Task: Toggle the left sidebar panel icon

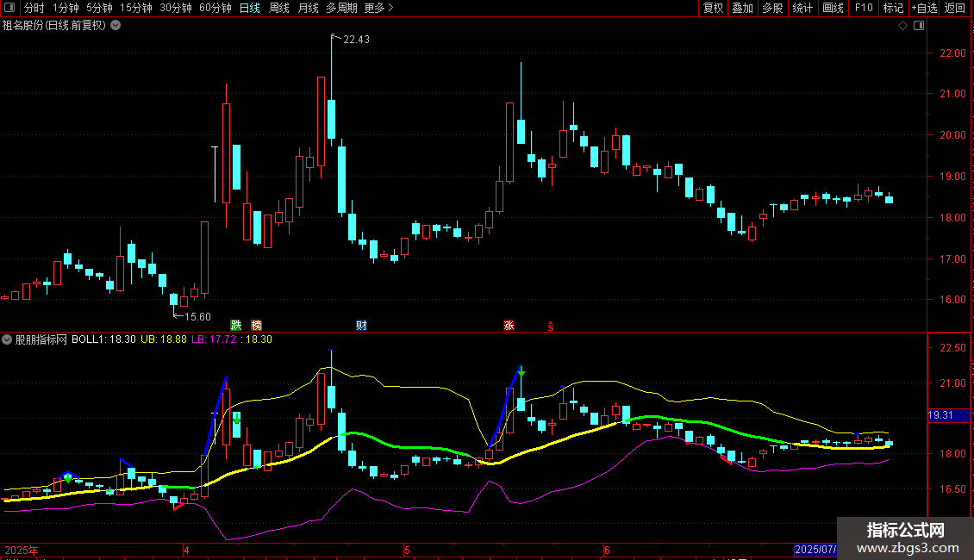Action: (9, 8)
